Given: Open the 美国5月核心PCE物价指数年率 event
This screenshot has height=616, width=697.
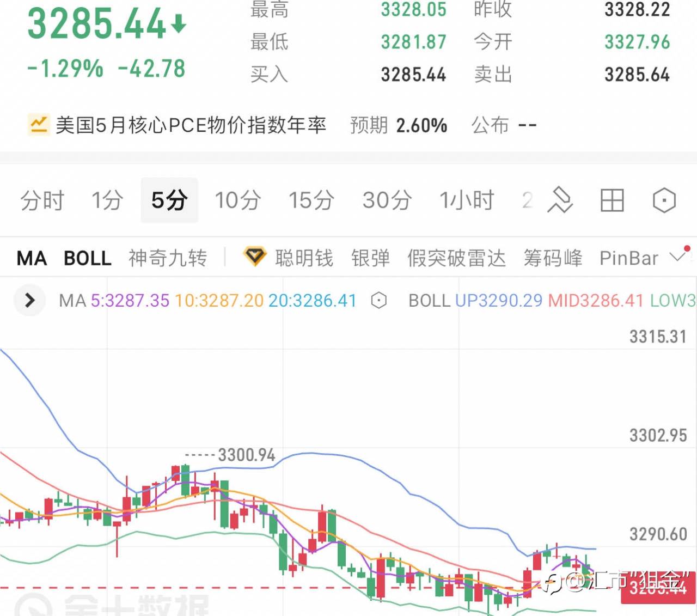Looking at the screenshot, I should pos(191,125).
